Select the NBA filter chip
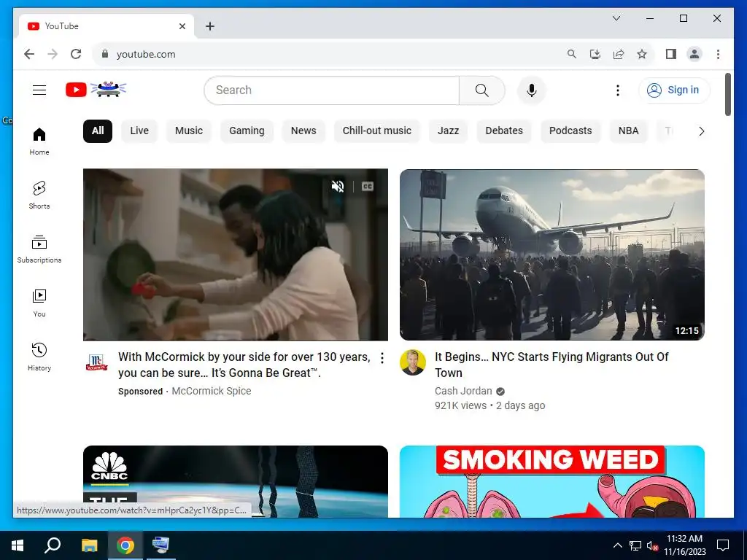The height and width of the screenshot is (560, 747). coord(628,131)
